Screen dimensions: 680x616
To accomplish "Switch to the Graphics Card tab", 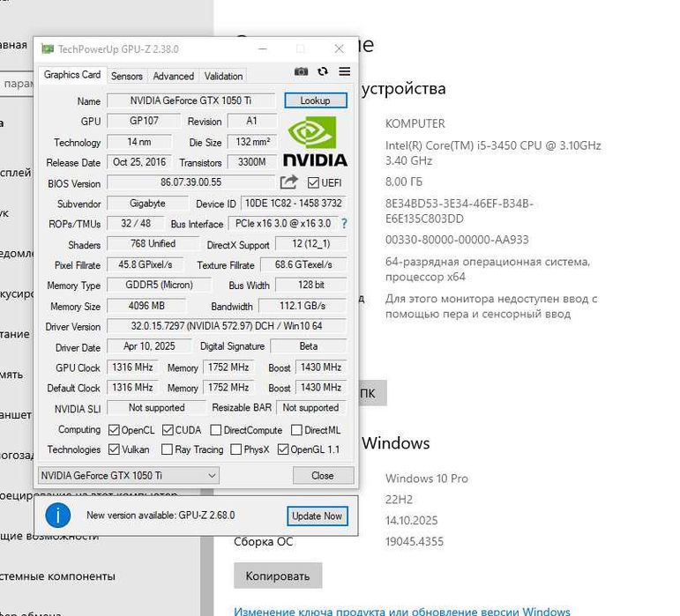I will coord(72,75).
